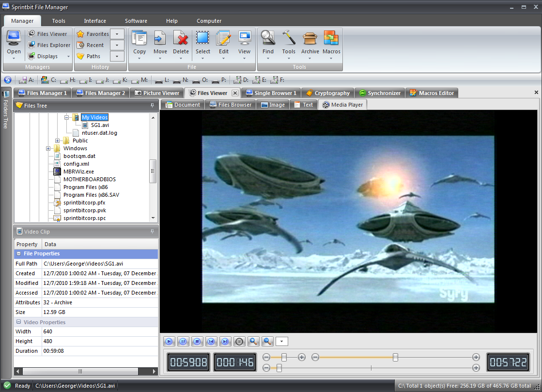Click the Play button in media player

(169, 342)
